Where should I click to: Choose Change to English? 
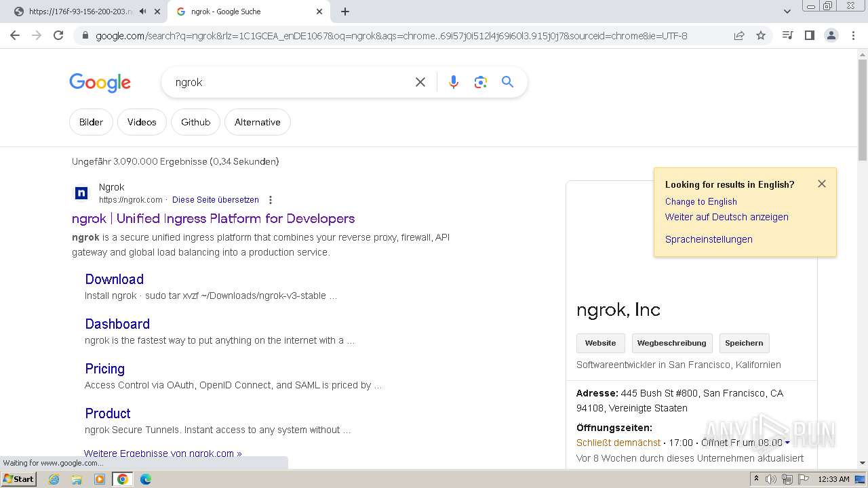[x=701, y=201]
